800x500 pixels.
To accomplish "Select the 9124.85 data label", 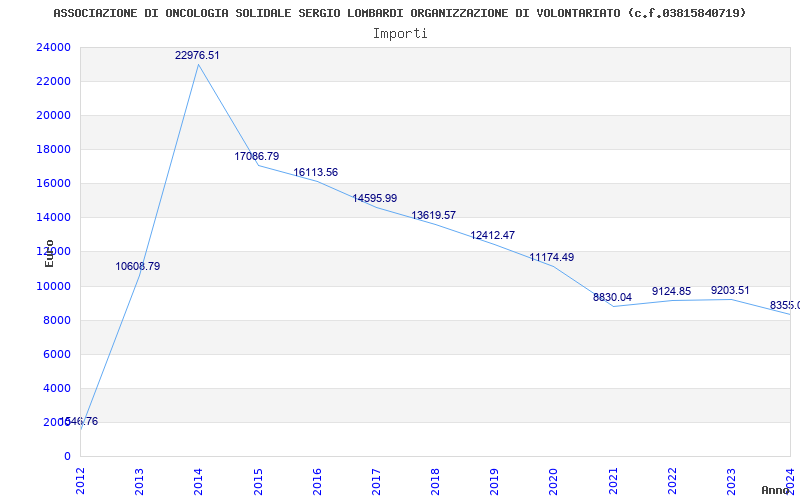I will click(671, 291).
